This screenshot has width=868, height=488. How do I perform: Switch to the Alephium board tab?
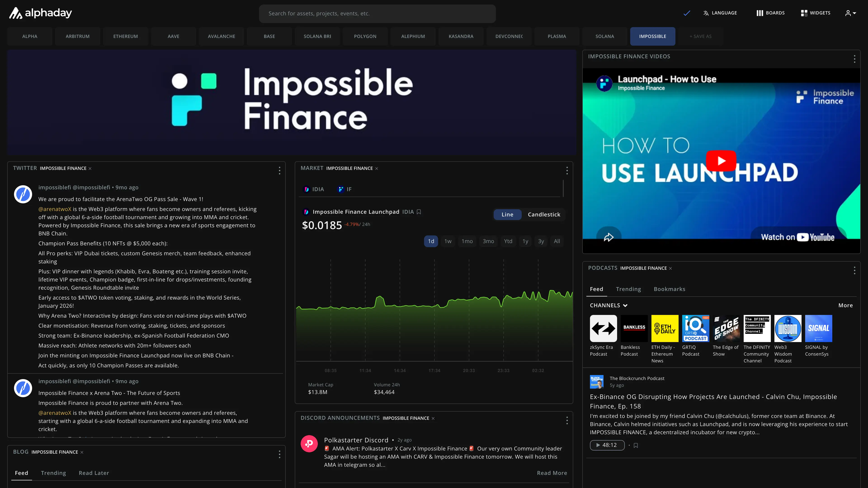pos(413,36)
